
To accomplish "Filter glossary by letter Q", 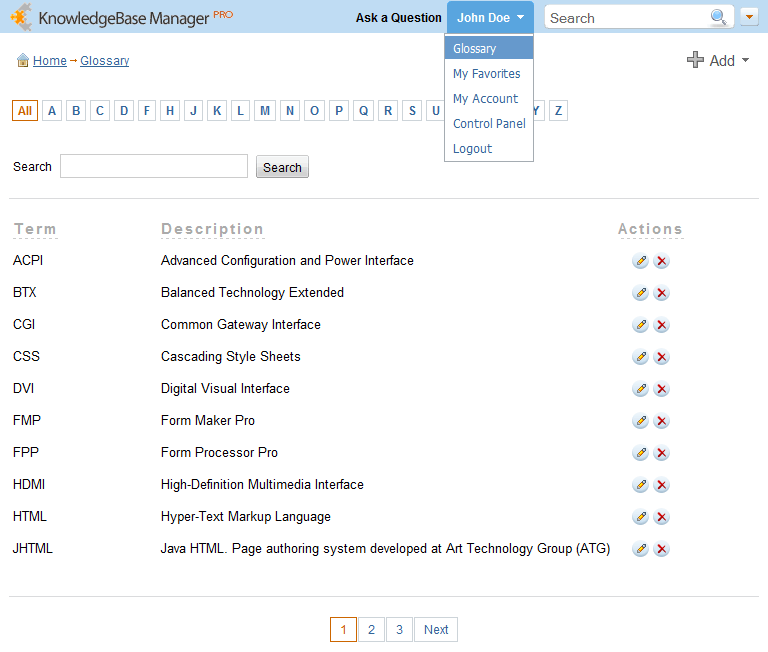I will [x=363, y=111].
